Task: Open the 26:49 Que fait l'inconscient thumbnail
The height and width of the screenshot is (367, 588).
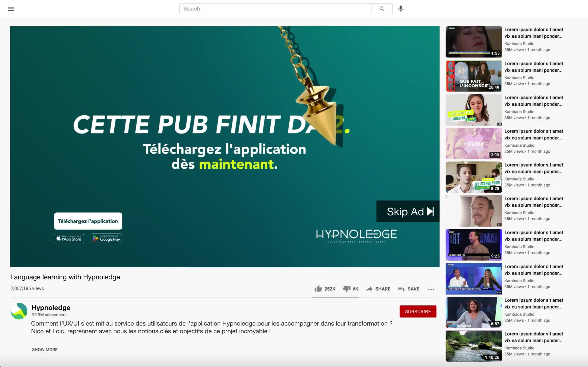Action: click(474, 76)
